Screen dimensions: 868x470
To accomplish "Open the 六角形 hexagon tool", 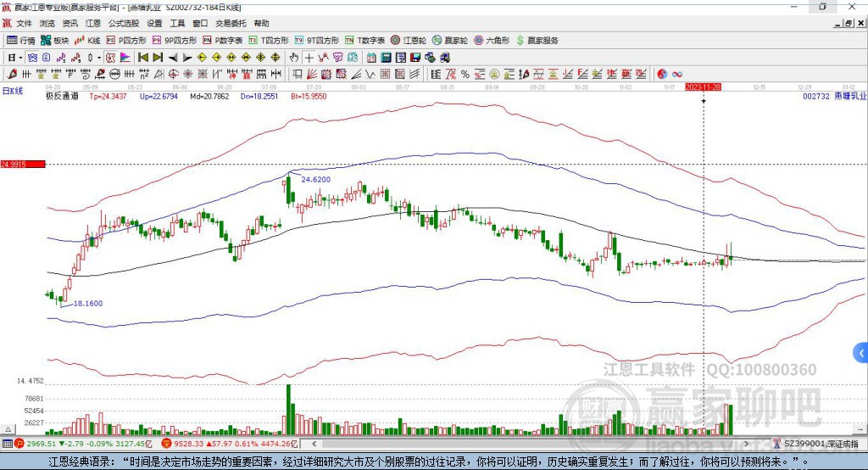I will tap(492, 41).
